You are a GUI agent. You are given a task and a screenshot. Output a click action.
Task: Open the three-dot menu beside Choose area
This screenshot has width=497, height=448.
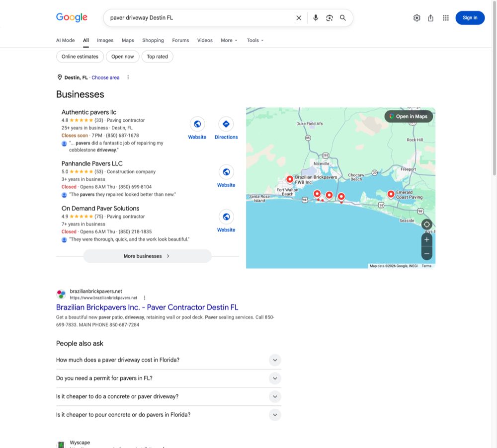(x=128, y=77)
